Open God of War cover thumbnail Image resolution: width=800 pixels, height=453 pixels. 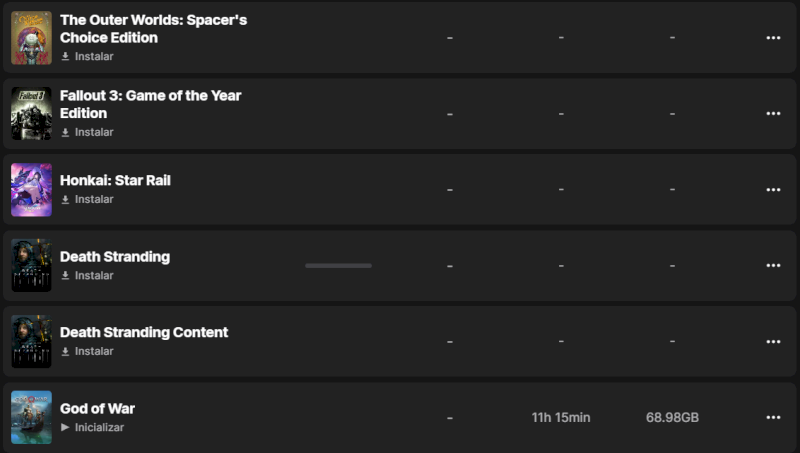31,417
